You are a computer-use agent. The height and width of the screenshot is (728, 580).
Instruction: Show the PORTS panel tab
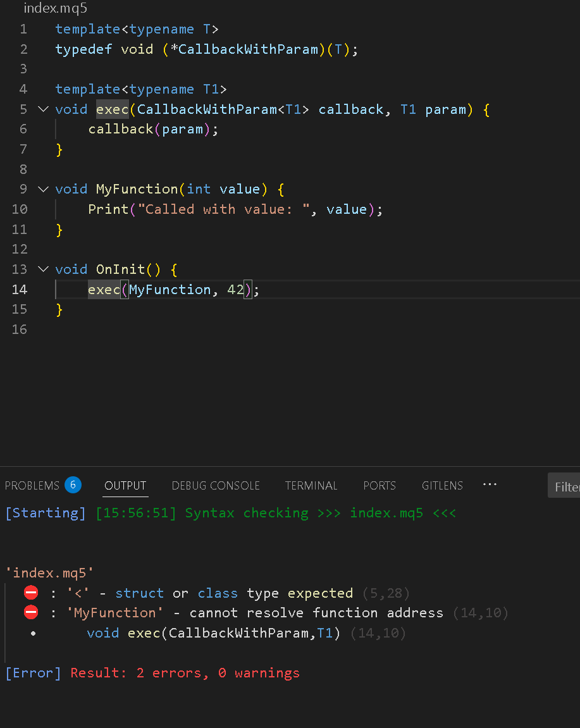tap(379, 486)
